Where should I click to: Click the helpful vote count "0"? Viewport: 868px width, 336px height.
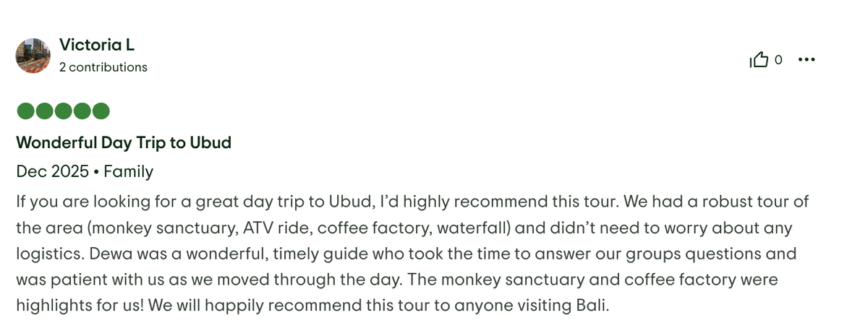pos(778,60)
